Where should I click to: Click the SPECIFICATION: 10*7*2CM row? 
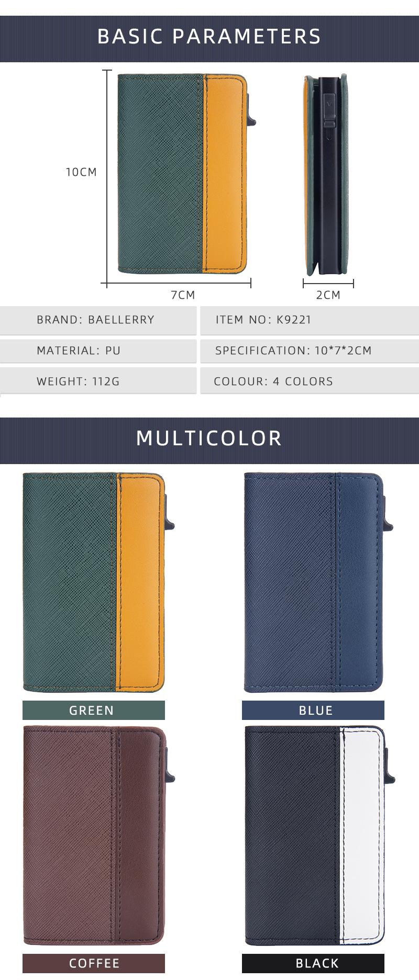click(310, 351)
